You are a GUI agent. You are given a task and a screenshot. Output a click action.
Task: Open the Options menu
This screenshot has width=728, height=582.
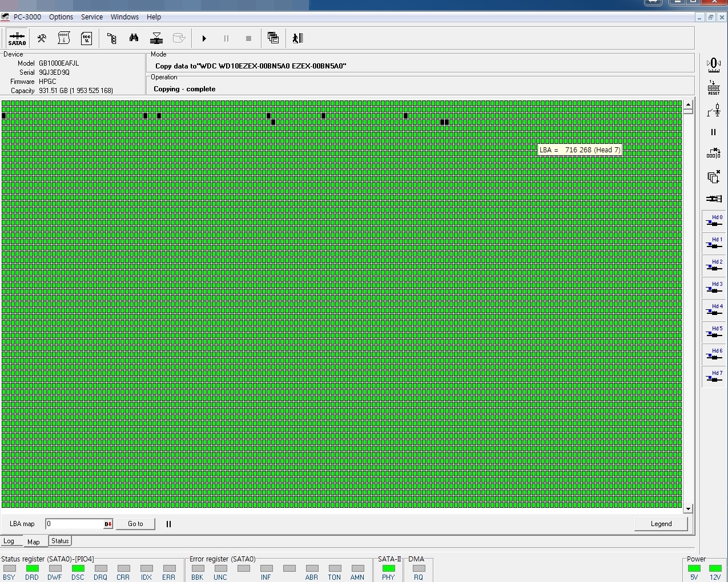(x=61, y=17)
